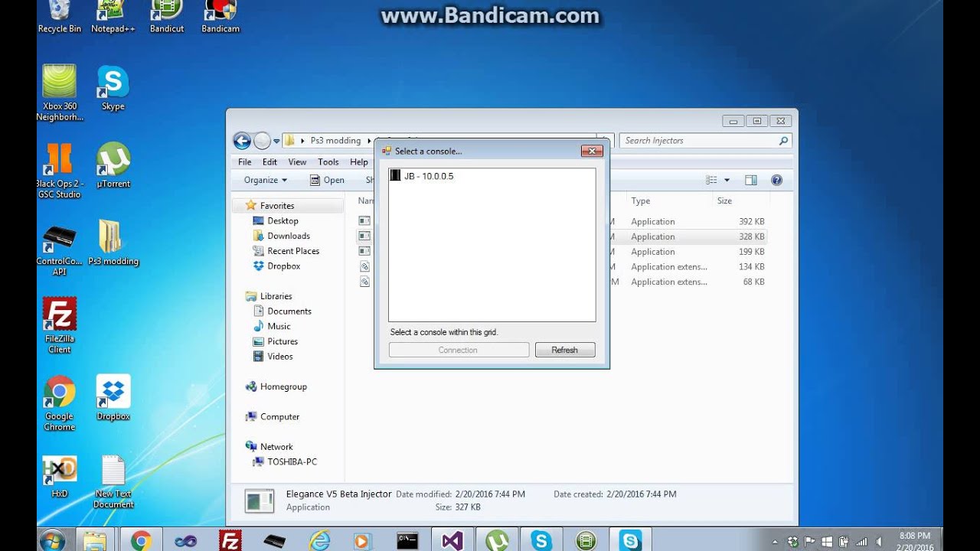The image size is (980, 551).
Task: Click the Bandicut desktop icon
Action: tap(167, 17)
